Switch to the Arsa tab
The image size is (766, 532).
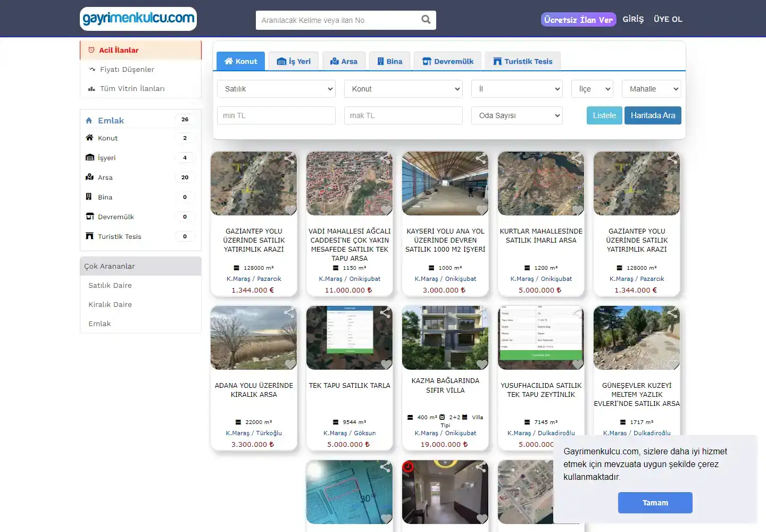344,61
